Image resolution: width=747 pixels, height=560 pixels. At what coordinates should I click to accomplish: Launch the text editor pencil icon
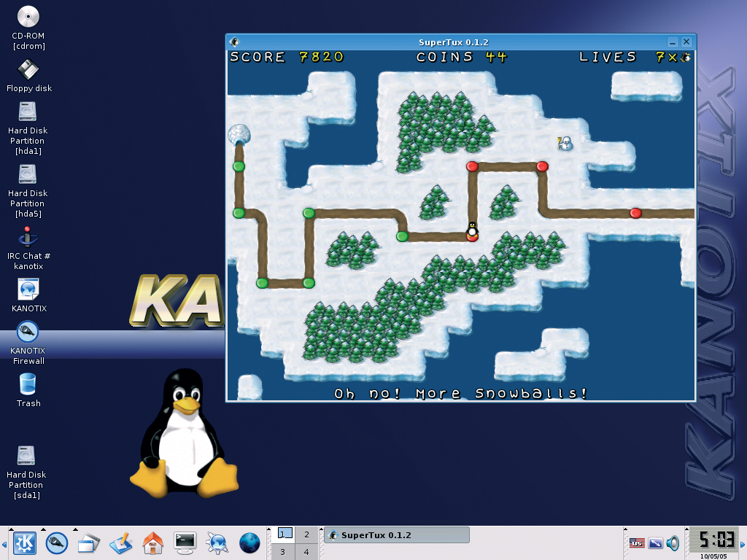click(x=120, y=543)
